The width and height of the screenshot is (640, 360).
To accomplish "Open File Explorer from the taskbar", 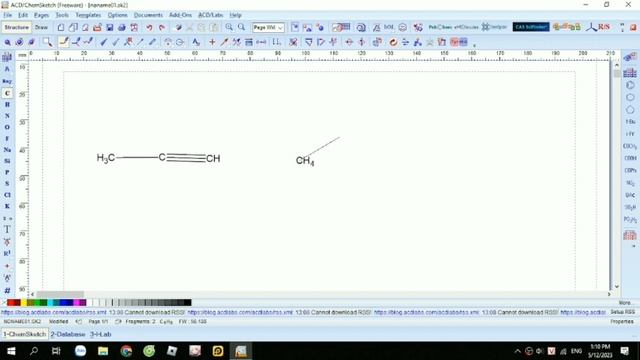I will (x=103, y=351).
